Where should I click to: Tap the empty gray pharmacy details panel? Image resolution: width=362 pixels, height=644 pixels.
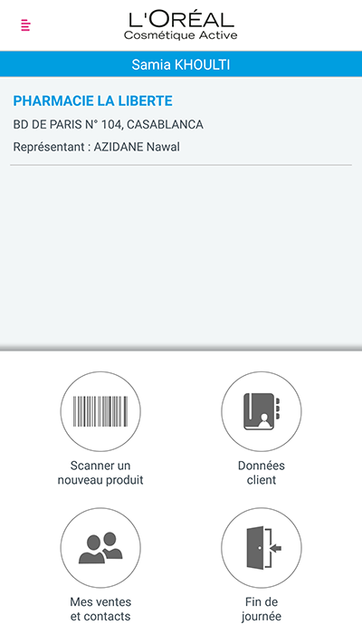click(x=181, y=256)
